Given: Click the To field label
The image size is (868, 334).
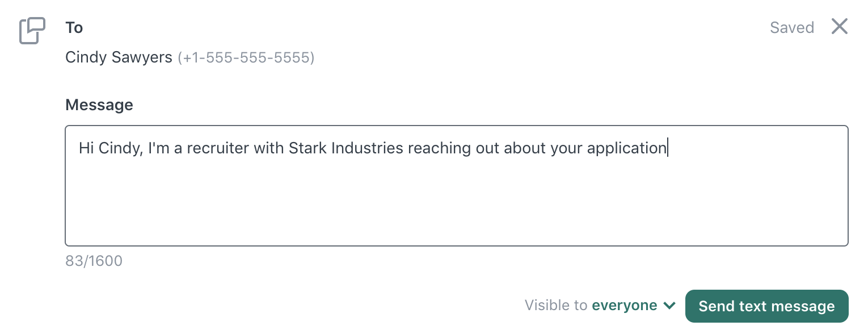Looking at the screenshot, I should pos(74,27).
